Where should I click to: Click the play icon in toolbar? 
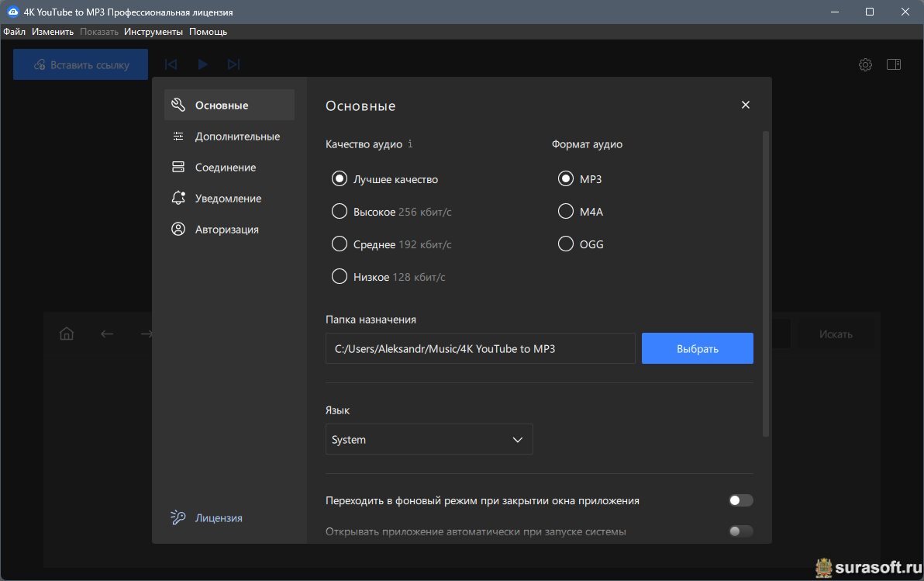point(202,64)
